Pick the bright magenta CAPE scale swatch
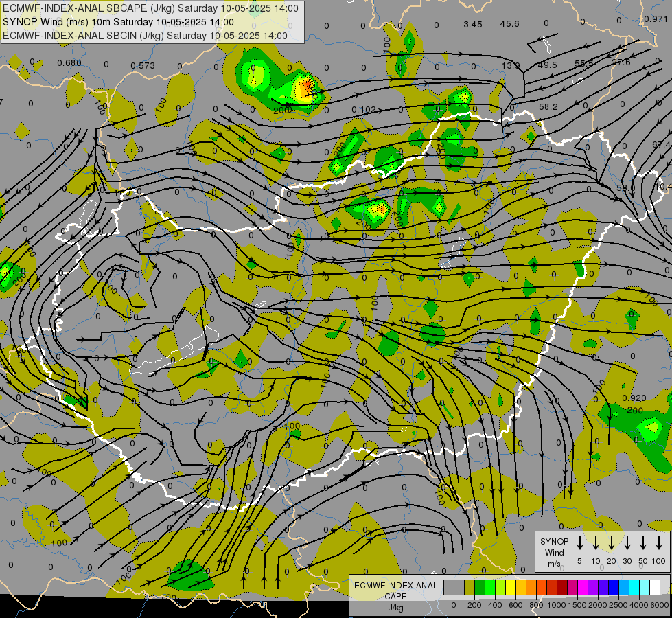The height and width of the screenshot is (618, 672). pyautogui.click(x=583, y=587)
